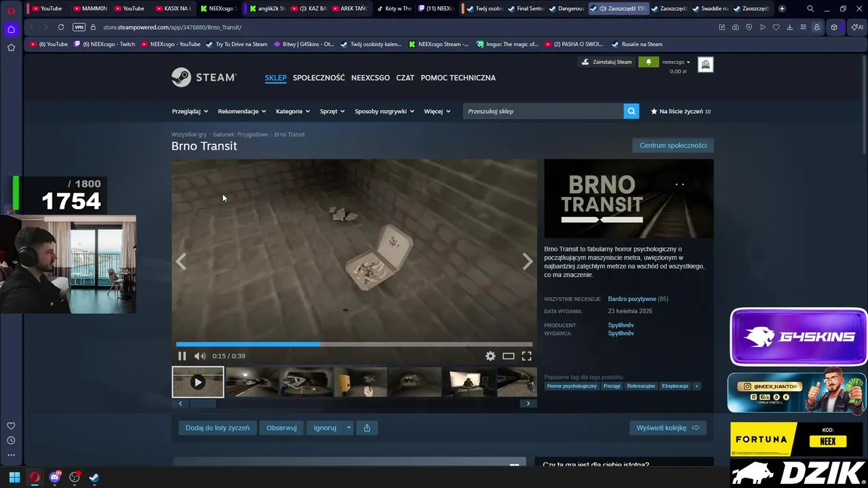Image resolution: width=868 pixels, height=488 pixels.
Task: Open the Opera AI assistant button
Action: 857,27
